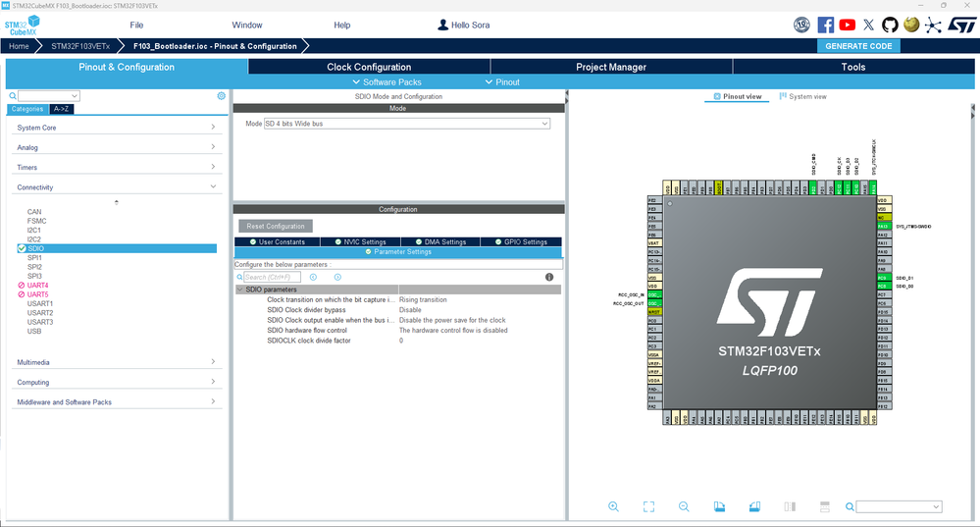Open the network community icon

[x=933, y=25]
